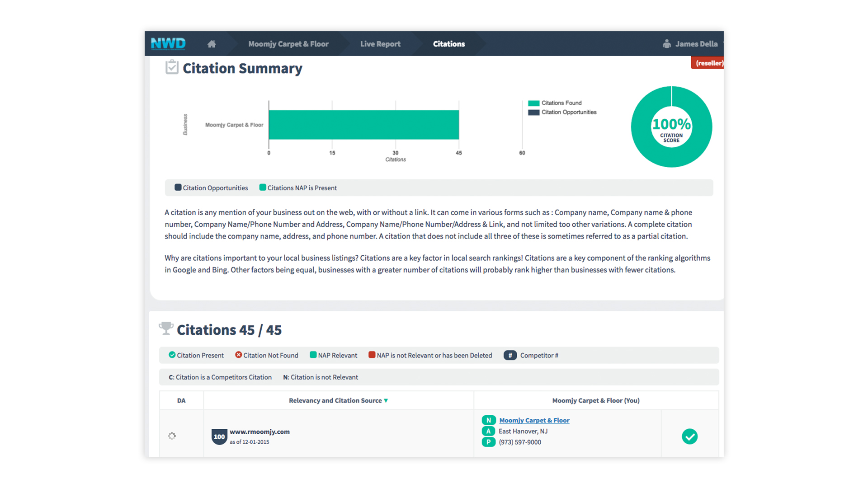Click the red Citation Not Found icon
The height and width of the screenshot is (488, 868).
(x=238, y=355)
